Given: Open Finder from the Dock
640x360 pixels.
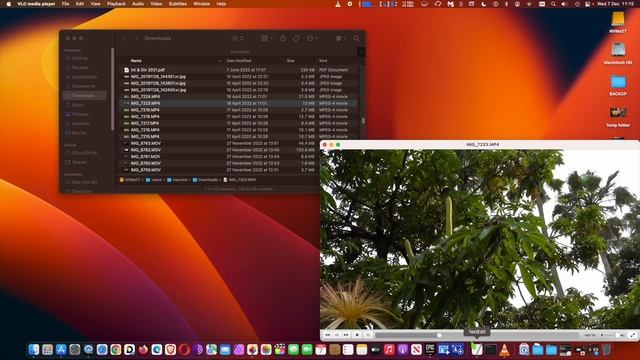Looking at the screenshot, I should [33, 349].
